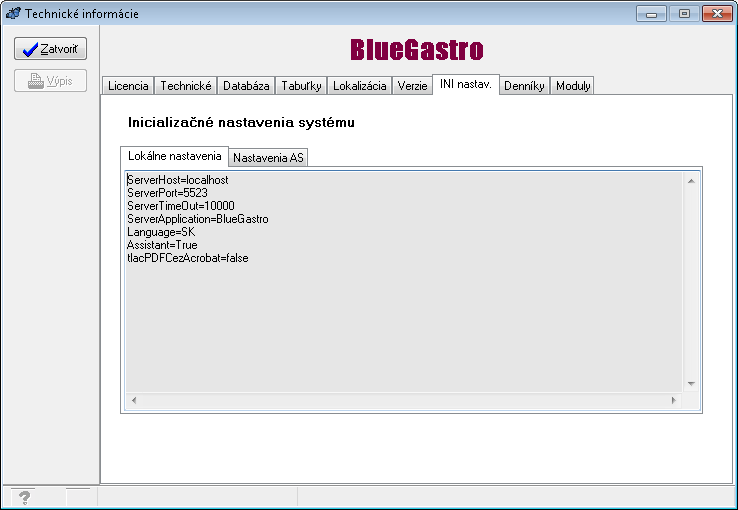Click the Výpis print button

point(50,81)
